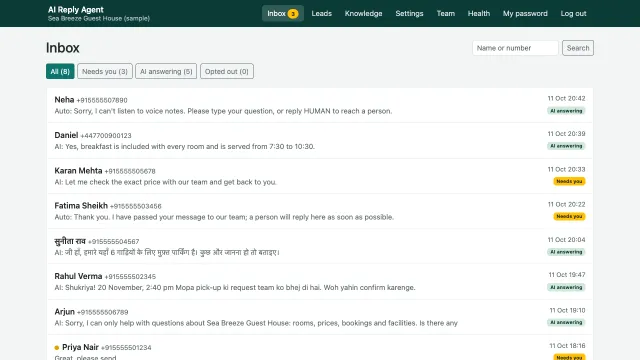Log out of the agent
Viewport: 640px width, 360px height.
pos(573,13)
